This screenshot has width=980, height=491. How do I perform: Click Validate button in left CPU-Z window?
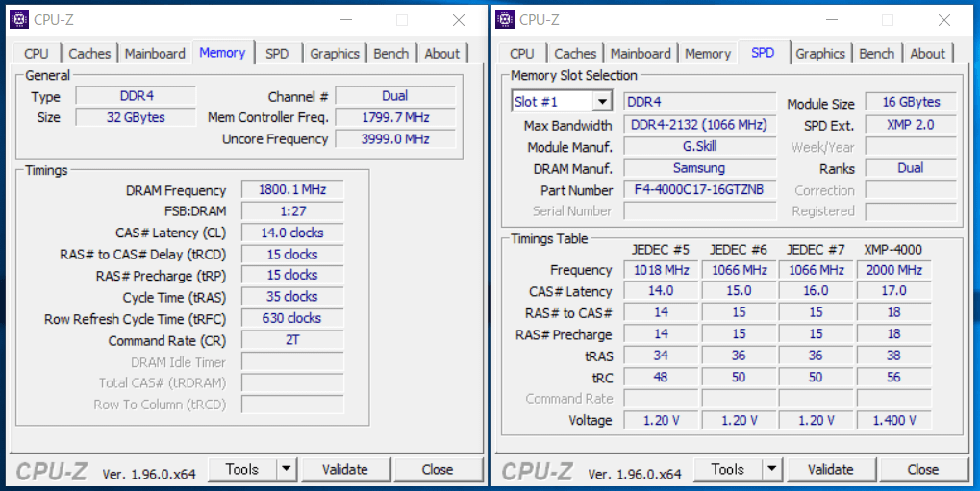(x=345, y=469)
